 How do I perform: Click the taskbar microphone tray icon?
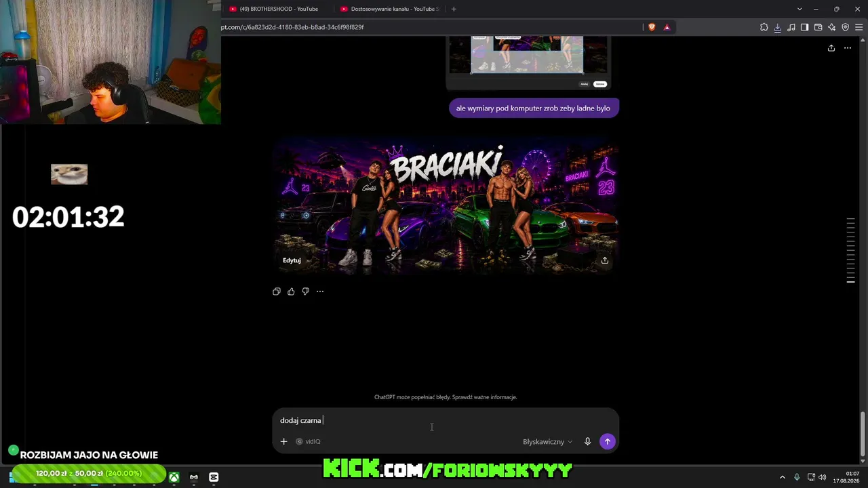point(797,477)
